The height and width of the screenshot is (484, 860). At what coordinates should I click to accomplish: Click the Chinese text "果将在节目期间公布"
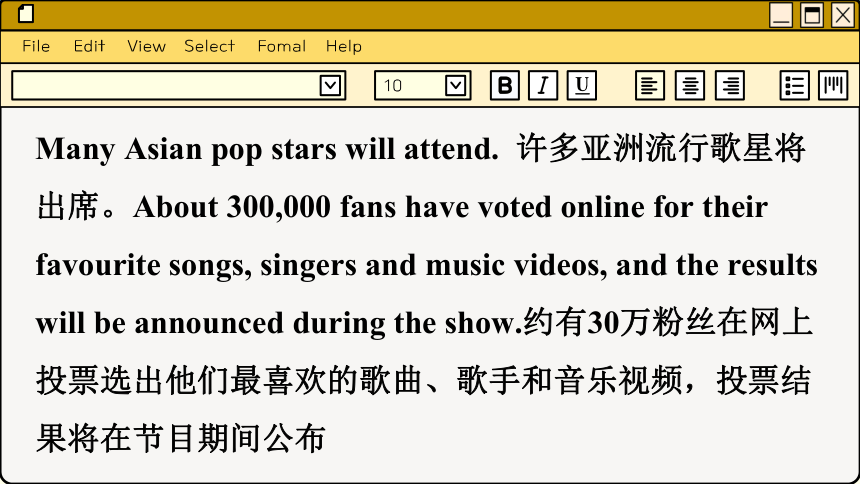(181, 438)
